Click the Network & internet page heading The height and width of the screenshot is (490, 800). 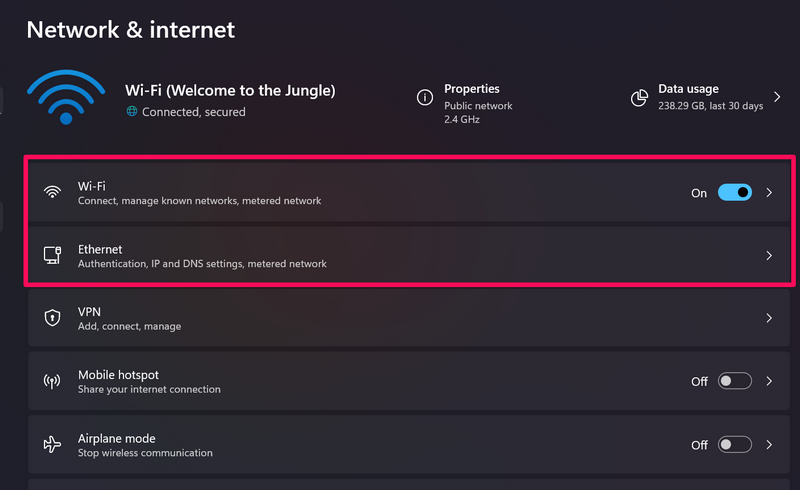131,29
